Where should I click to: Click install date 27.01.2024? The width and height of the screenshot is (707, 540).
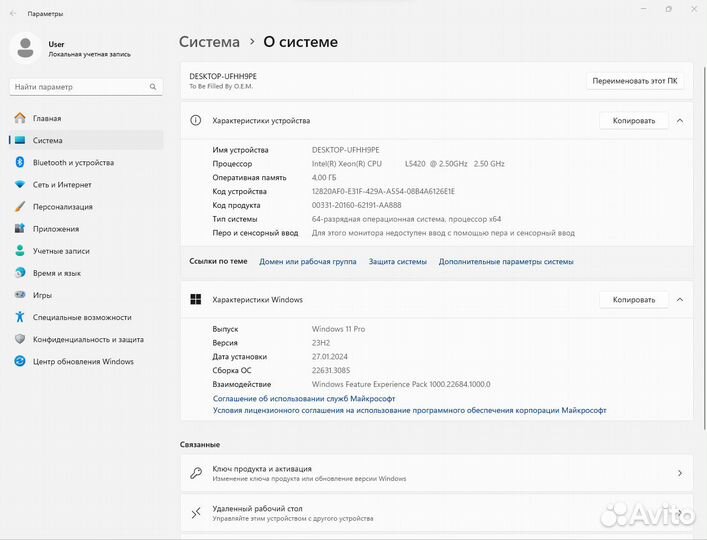[330, 357]
